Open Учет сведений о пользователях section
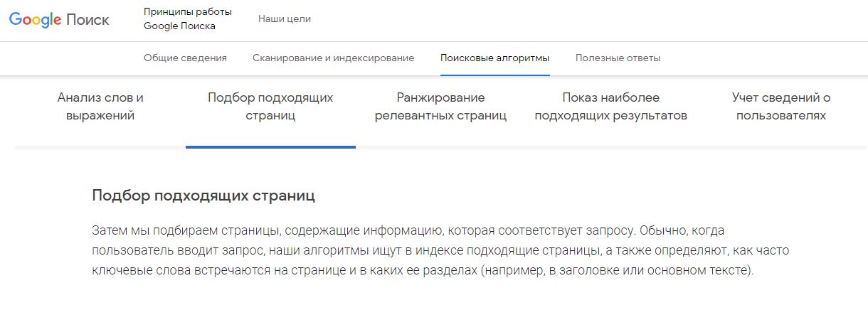Screen dimensions: 868x315 pyautogui.click(x=781, y=107)
